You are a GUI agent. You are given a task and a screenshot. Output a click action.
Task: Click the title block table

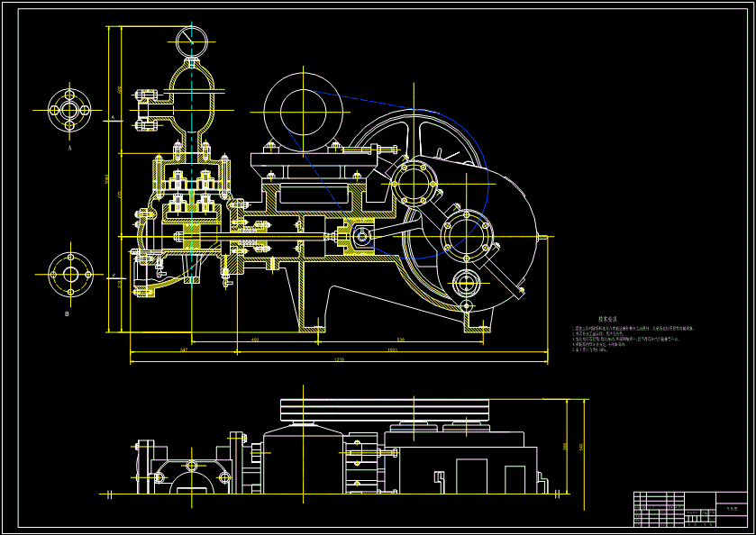pos(690,509)
